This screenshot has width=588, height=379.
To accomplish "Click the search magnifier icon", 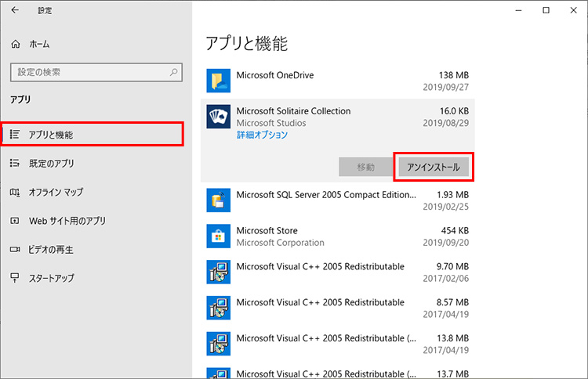I will [174, 72].
